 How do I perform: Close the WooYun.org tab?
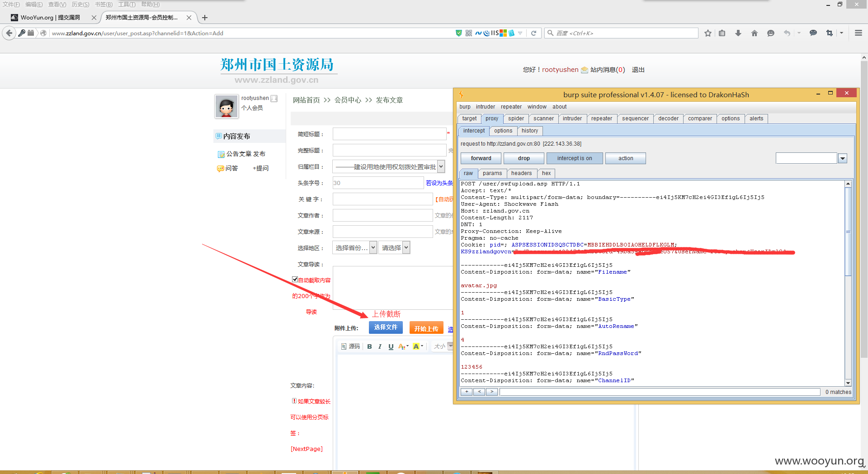tap(94, 18)
